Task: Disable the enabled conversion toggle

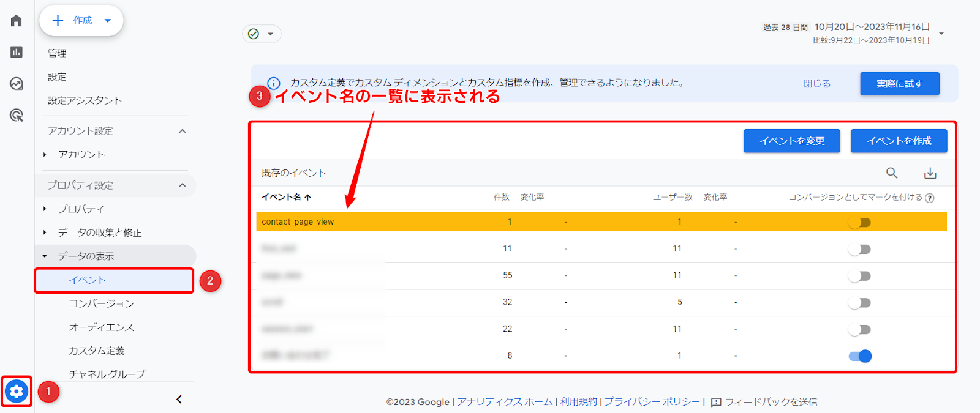Action: (x=860, y=356)
